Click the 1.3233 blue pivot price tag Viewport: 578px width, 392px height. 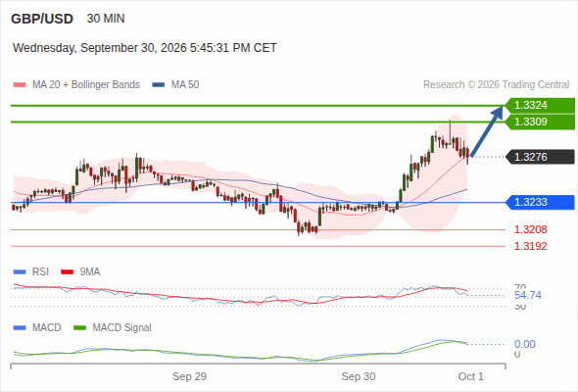pyautogui.click(x=540, y=202)
